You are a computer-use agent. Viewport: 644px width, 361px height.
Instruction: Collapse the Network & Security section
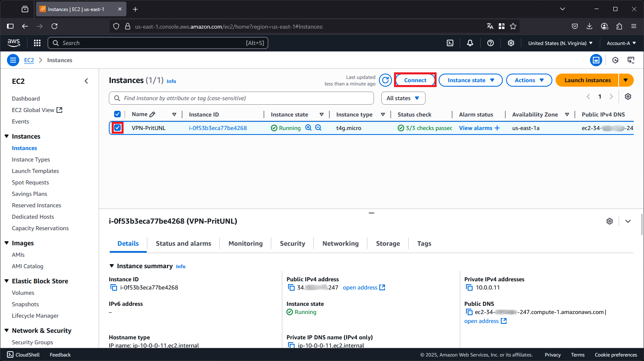tap(7, 330)
